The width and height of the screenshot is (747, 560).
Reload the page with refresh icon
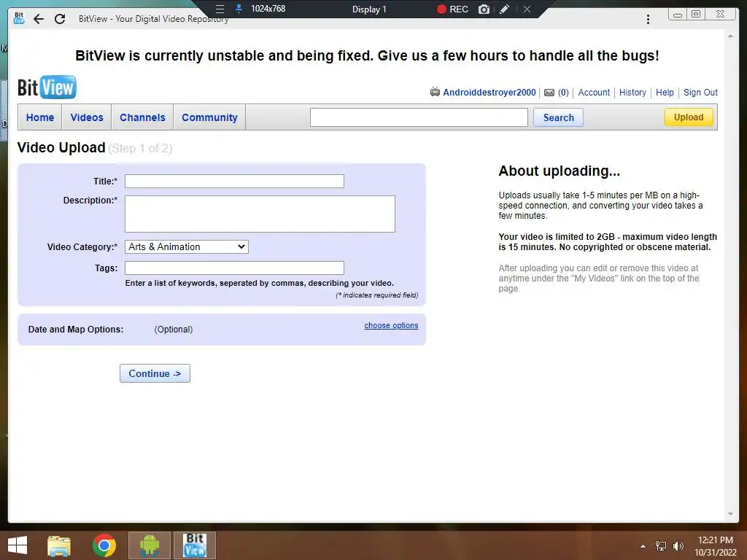click(60, 19)
